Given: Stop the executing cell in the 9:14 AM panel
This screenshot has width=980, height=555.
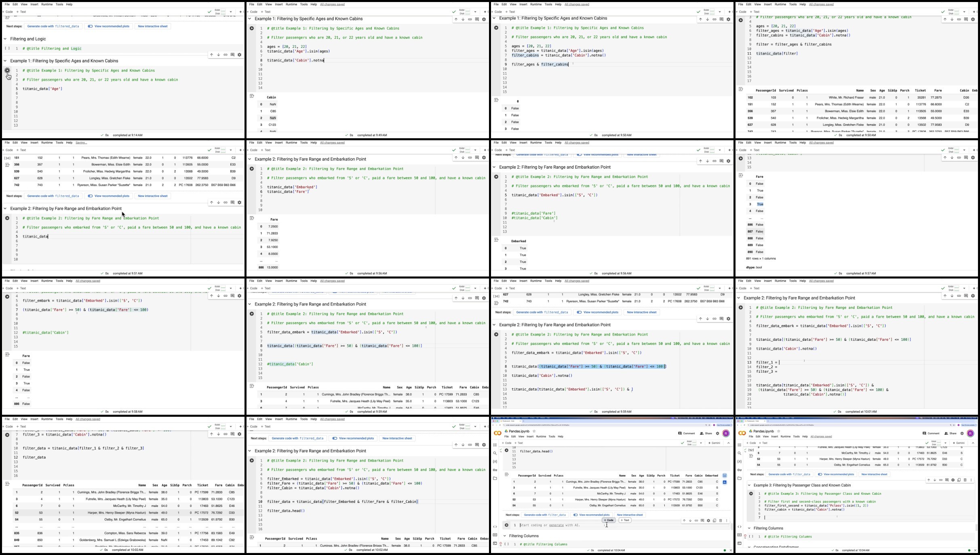Looking at the screenshot, I should (7, 70).
